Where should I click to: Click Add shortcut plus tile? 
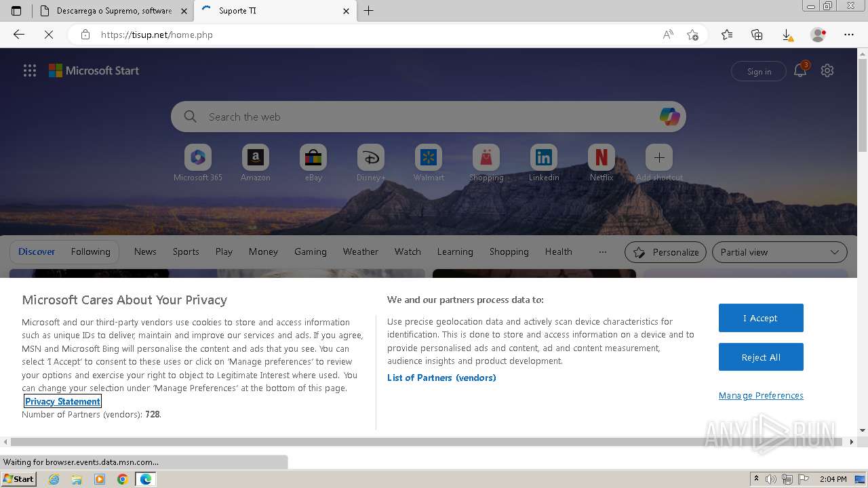tap(659, 157)
